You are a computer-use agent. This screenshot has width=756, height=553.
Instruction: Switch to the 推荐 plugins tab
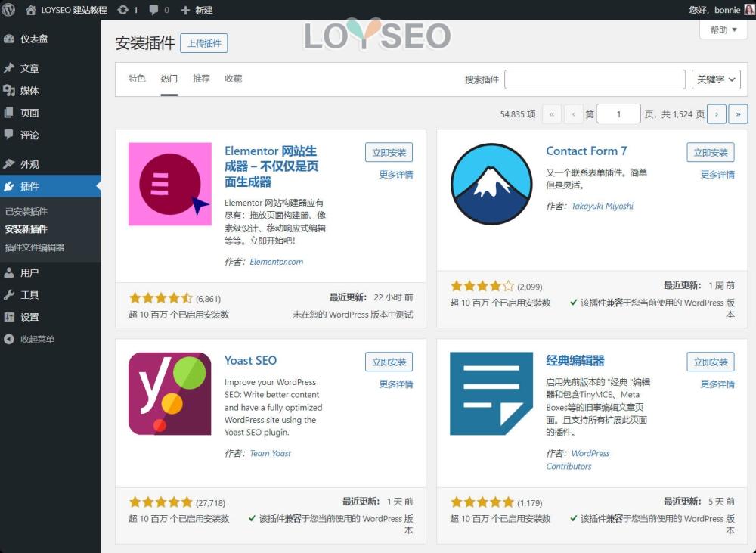200,79
